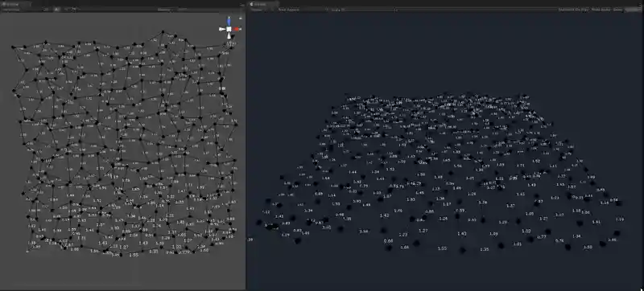Click the 1.02 edge label in the Game view
Screen dimensions: 644x291
(526, 232)
